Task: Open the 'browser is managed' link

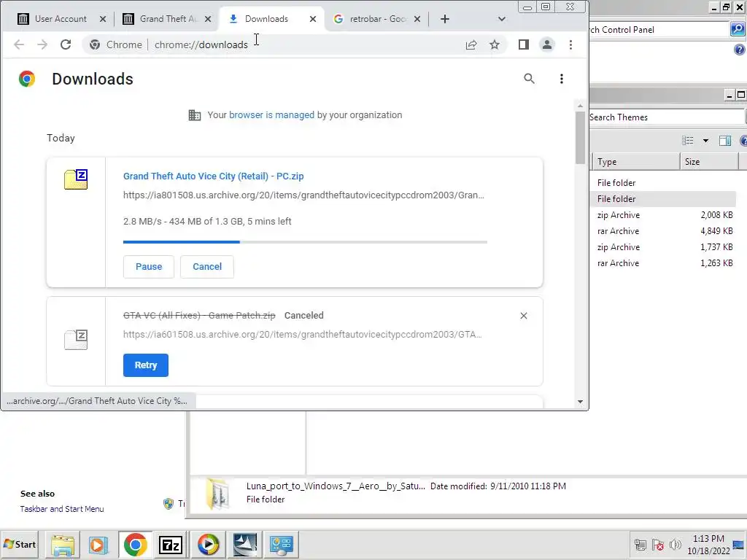Action: click(271, 114)
